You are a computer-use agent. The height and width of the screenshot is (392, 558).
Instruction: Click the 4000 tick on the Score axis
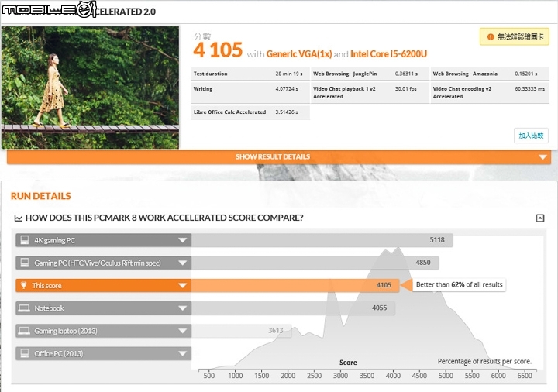[393, 376]
